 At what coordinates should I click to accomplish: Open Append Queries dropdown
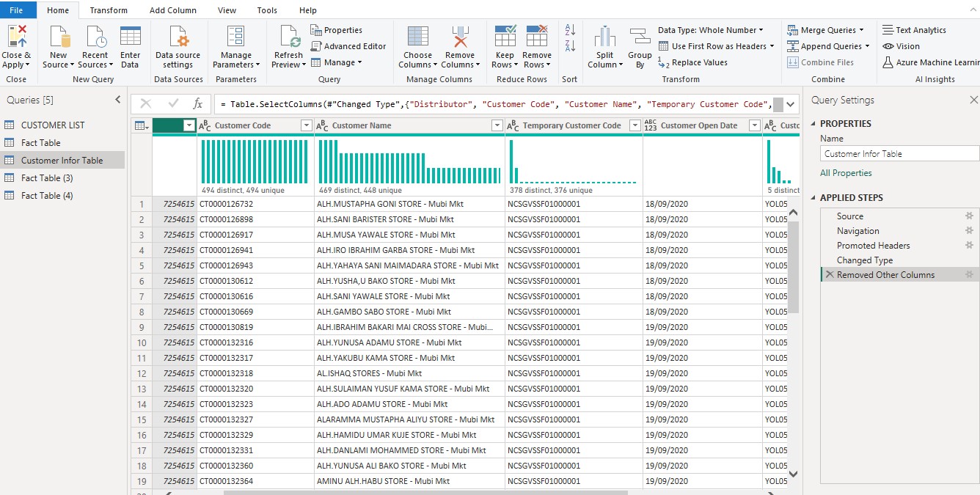coord(828,46)
